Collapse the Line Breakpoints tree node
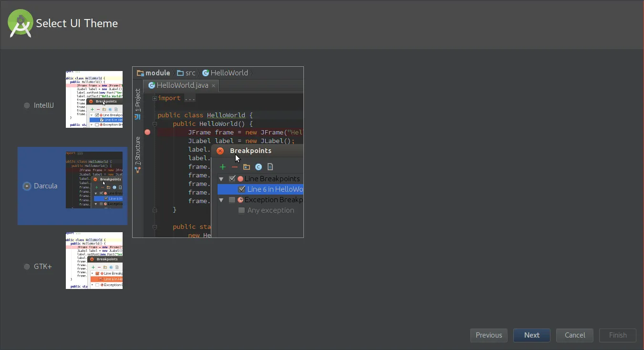This screenshot has height=350, width=644. pos(221,179)
